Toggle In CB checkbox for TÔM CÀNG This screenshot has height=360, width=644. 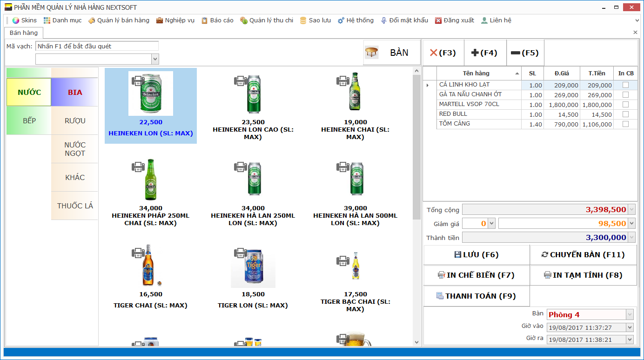(x=625, y=124)
